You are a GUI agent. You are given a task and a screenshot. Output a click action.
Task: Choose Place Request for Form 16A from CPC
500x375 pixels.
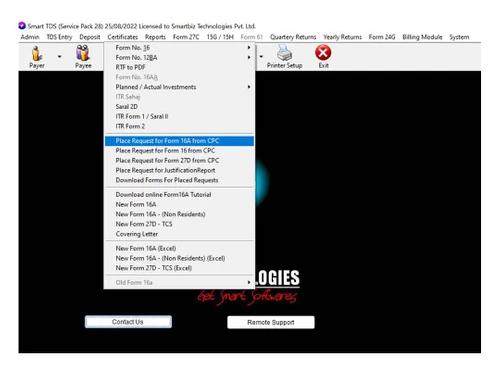179,141
